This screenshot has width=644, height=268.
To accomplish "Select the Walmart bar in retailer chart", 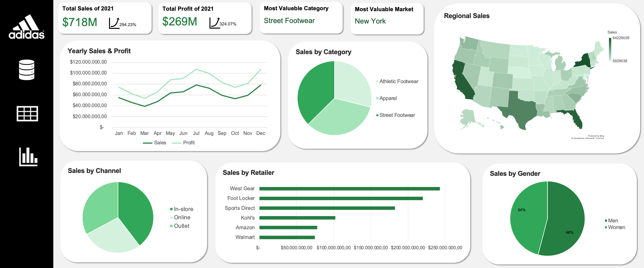I will (x=287, y=237).
